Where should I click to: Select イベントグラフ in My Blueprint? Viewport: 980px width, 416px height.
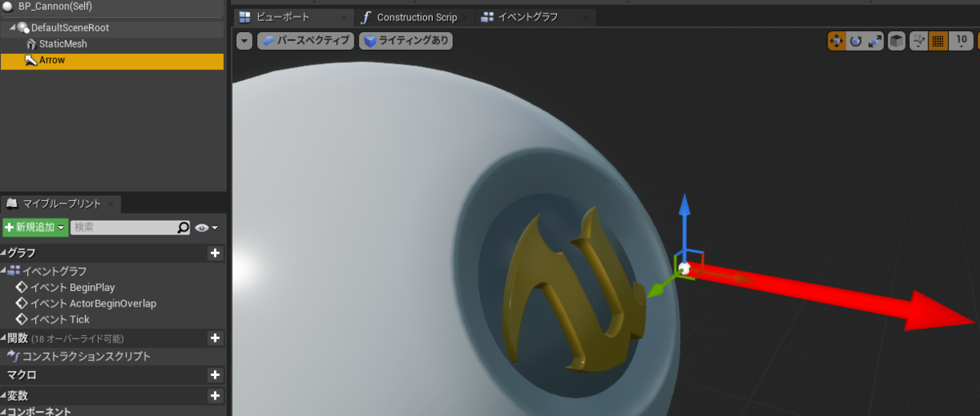[x=54, y=271]
